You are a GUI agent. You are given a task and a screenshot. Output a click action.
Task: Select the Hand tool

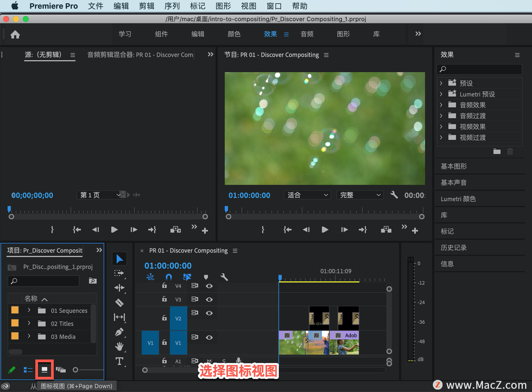[119, 346]
